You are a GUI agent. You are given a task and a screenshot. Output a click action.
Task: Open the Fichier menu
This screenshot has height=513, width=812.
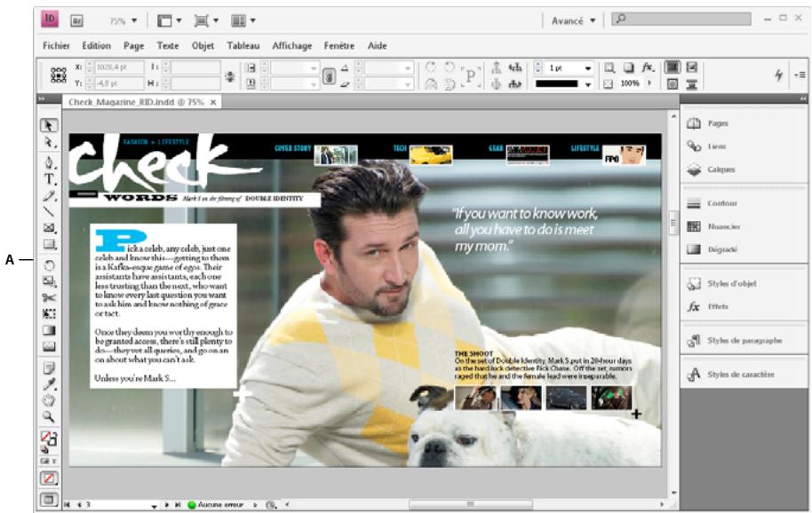click(x=57, y=45)
